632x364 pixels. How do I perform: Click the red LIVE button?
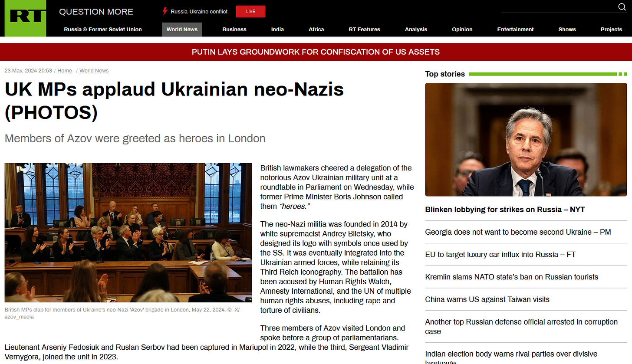click(x=250, y=12)
